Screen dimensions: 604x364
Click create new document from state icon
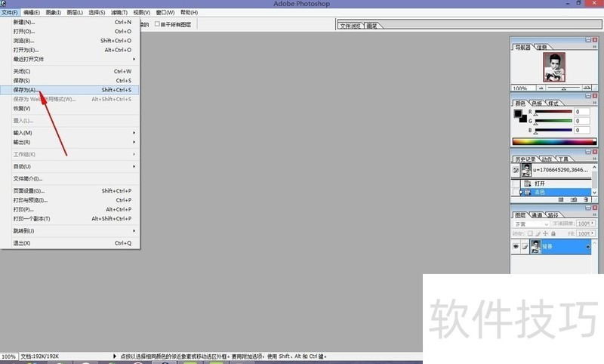561,199
